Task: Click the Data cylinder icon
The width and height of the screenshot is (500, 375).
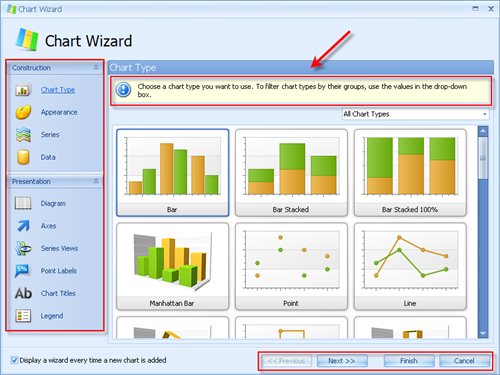Action: 23,157
